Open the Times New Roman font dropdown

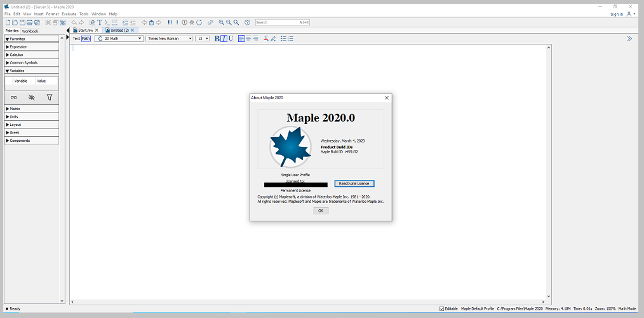point(169,38)
